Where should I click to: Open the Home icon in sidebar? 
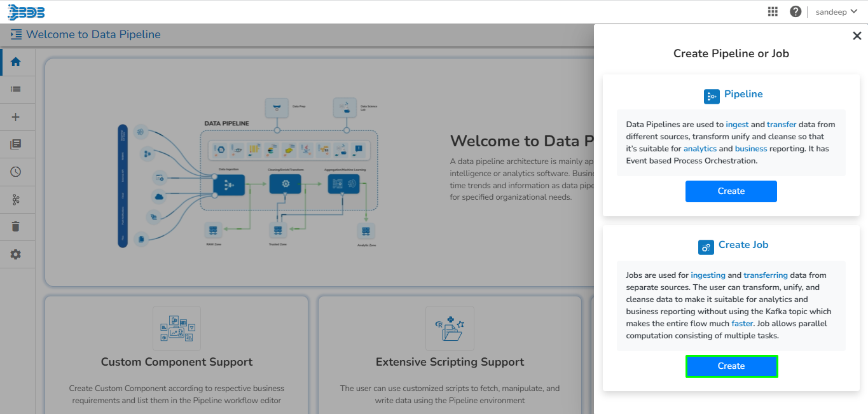(x=16, y=62)
